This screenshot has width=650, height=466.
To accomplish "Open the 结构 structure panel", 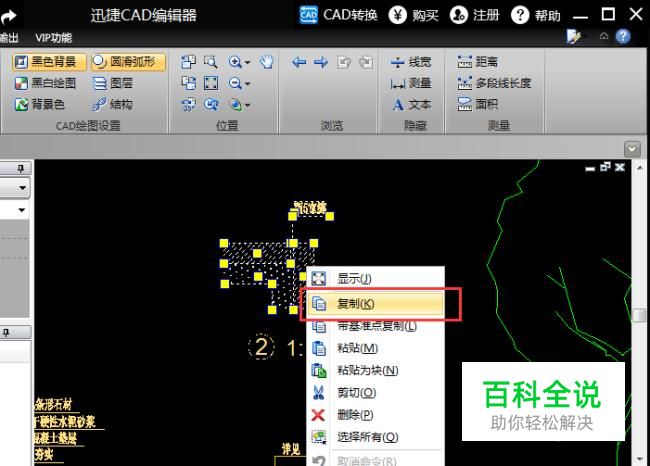I will 112,104.
